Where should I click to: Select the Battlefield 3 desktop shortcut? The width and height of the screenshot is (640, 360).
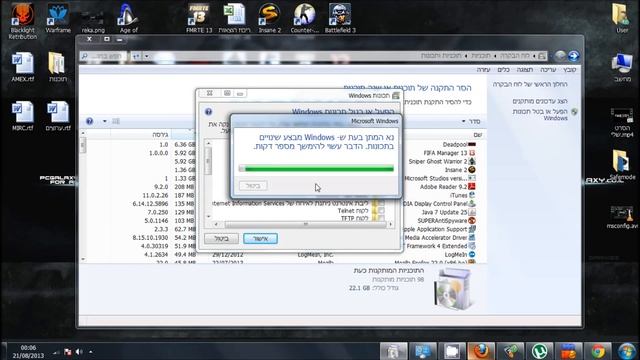click(340, 18)
